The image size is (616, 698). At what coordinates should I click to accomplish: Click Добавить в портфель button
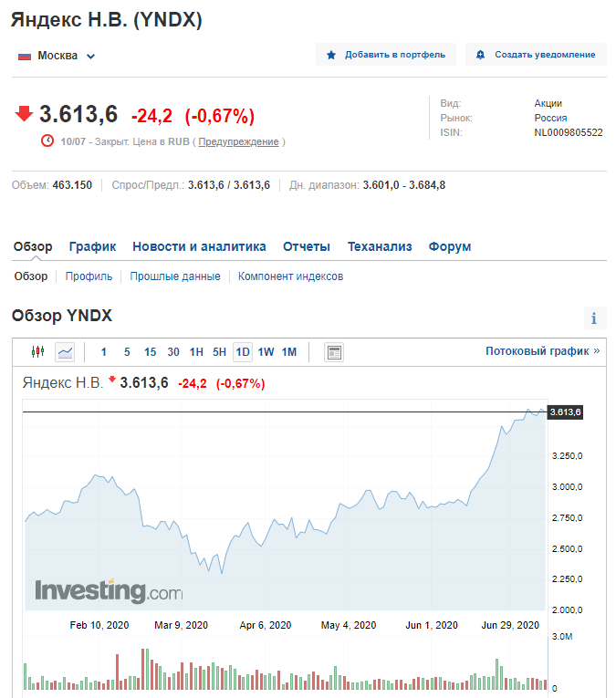[386, 55]
